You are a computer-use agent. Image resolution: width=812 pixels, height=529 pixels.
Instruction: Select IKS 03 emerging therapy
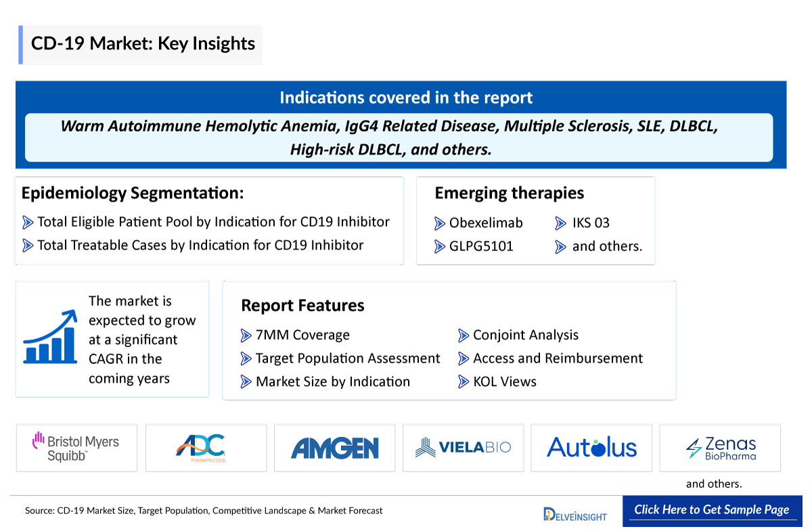click(591, 223)
